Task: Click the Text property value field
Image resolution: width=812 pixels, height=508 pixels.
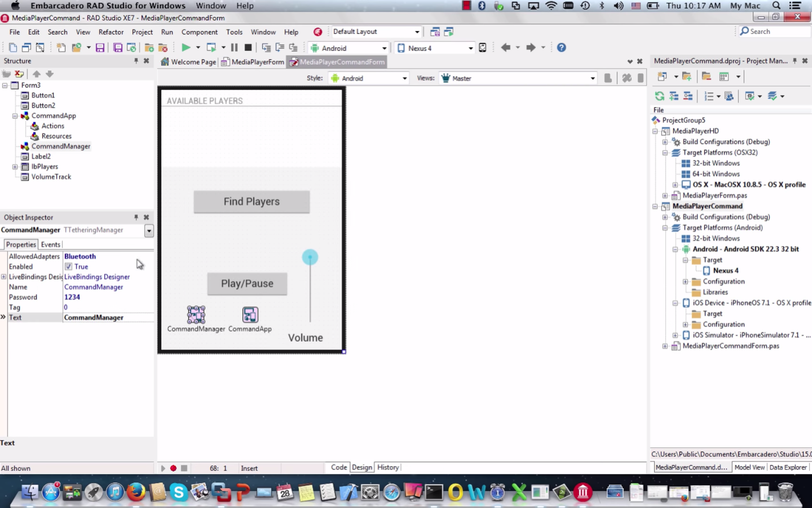Action: [x=108, y=318]
